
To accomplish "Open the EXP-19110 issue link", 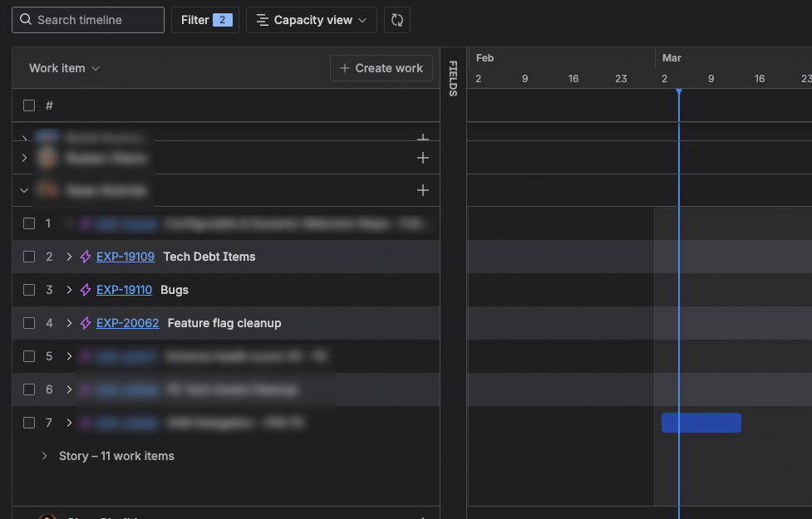I will coord(125,290).
